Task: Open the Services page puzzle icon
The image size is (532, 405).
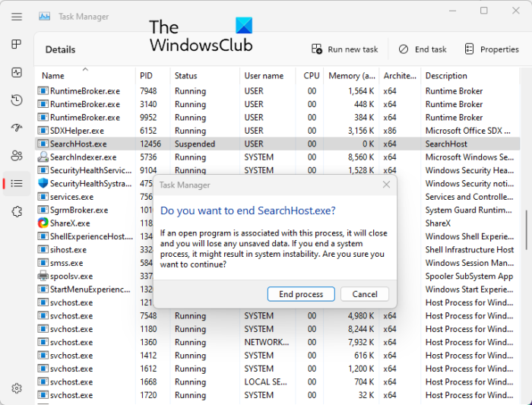Action: pos(17,212)
